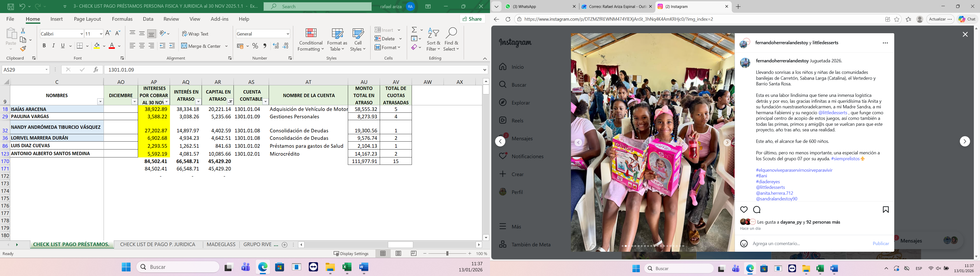Apply Percent Style number format
The height and width of the screenshot is (276, 980).
[x=255, y=46]
